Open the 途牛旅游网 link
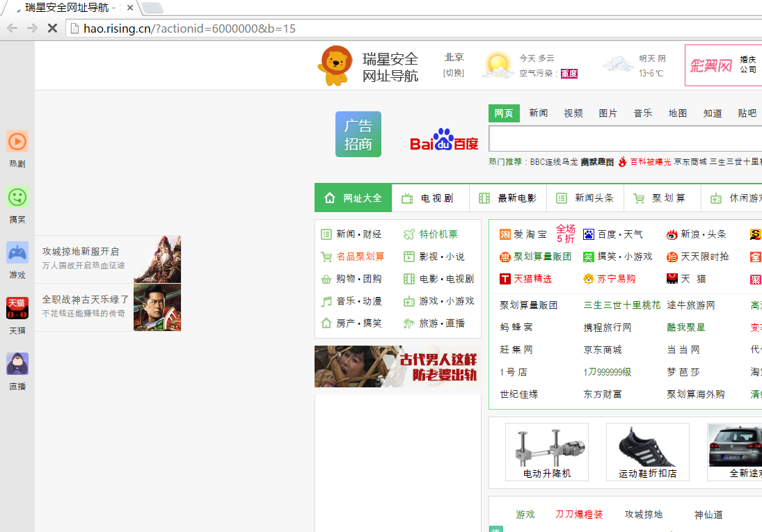The width and height of the screenshot is (762, 532). (x=691, y=305)
